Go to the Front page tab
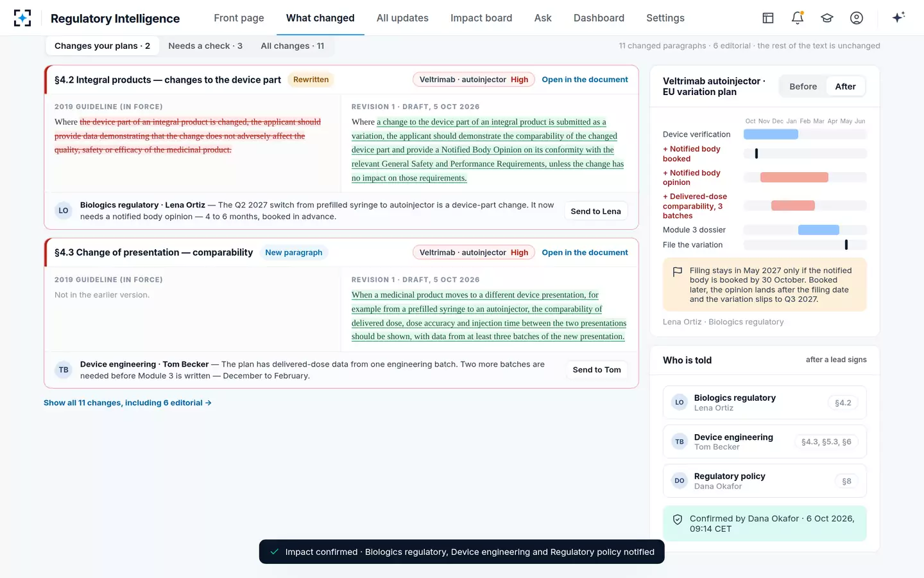Viewport: 924px width, 578px height. pyautogui.click(x=239, y=18)
